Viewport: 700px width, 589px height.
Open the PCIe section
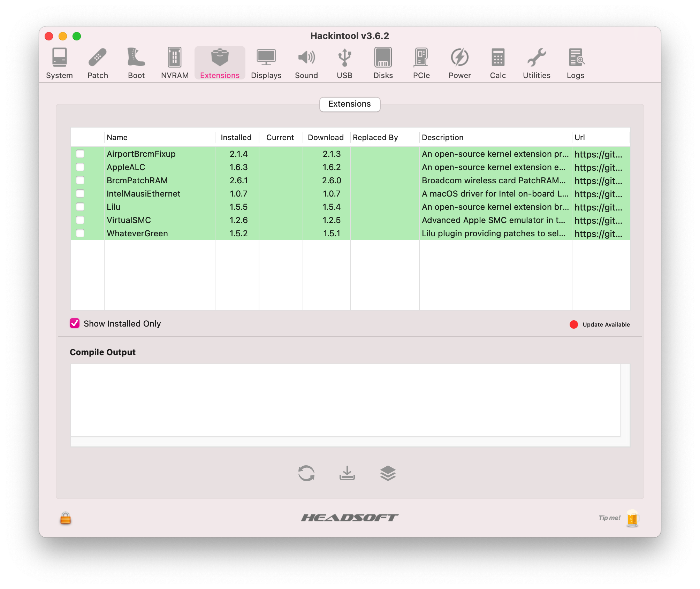pos(421,63)
